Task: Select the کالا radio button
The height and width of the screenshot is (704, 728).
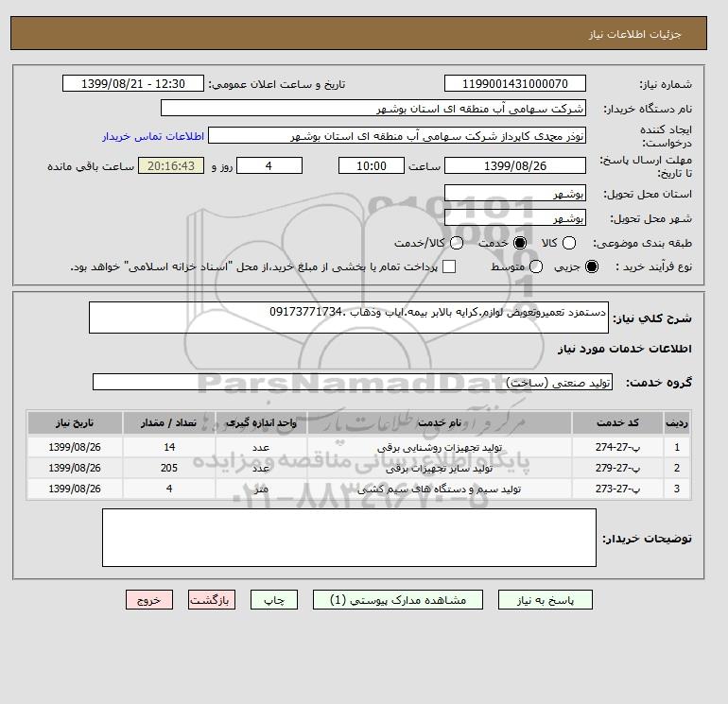Action: [569, 243]
